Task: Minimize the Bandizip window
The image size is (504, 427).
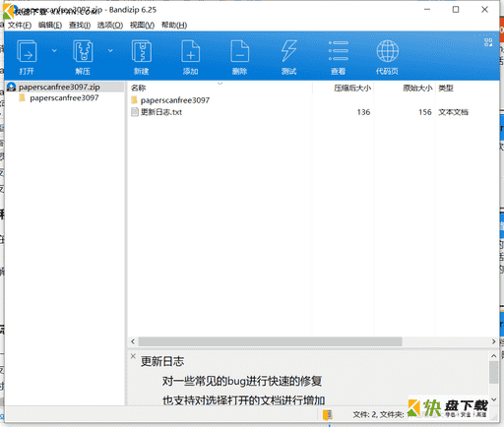Action: [427, 10]
